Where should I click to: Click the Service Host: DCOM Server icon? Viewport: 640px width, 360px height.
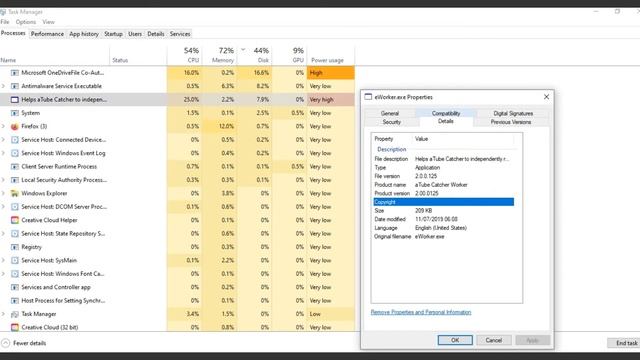(x=15, y=207)
